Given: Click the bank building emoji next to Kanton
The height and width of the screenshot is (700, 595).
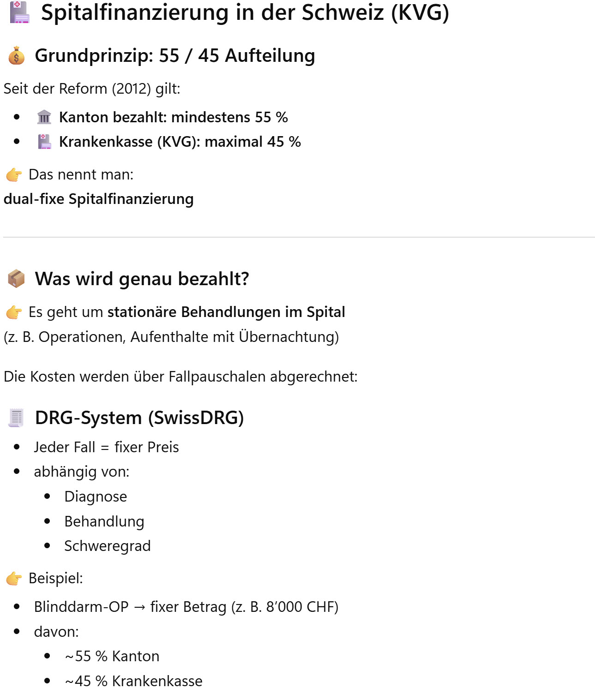Looking at the screenshot, I should point(44,117).
